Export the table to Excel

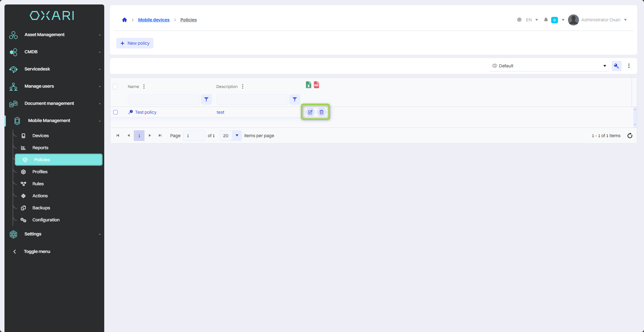click(309, 85)
